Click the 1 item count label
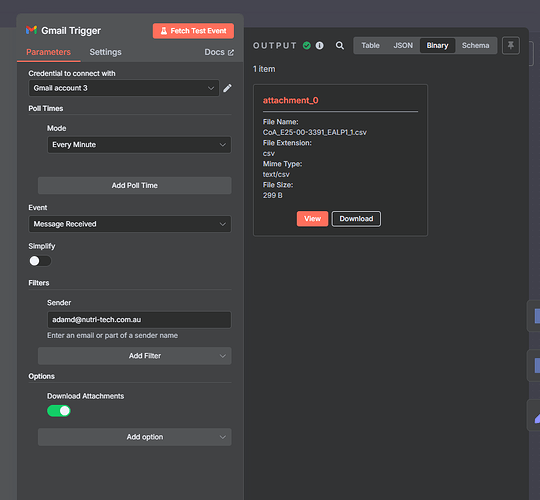 (x=264, y=69)
